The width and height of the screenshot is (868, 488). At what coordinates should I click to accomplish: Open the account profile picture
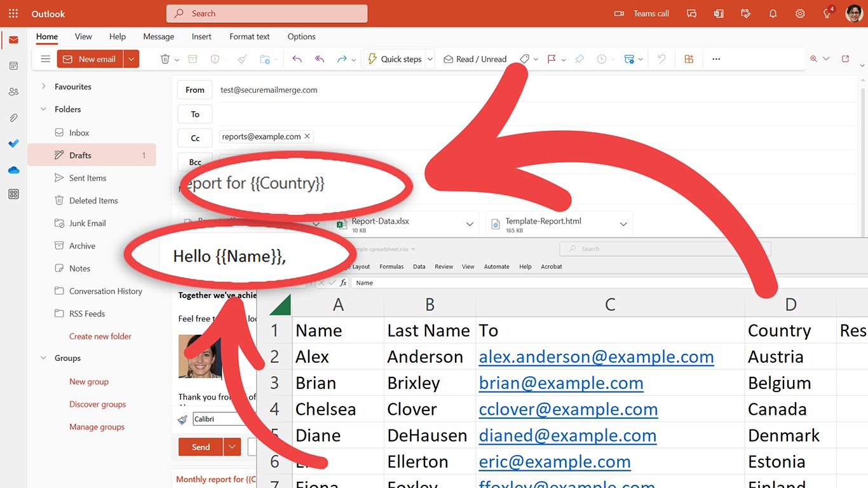[854, 13]
